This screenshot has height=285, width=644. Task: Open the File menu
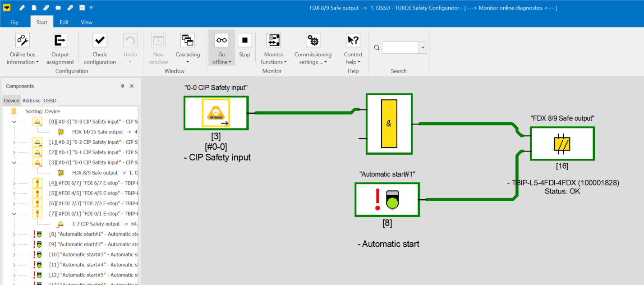14,22
